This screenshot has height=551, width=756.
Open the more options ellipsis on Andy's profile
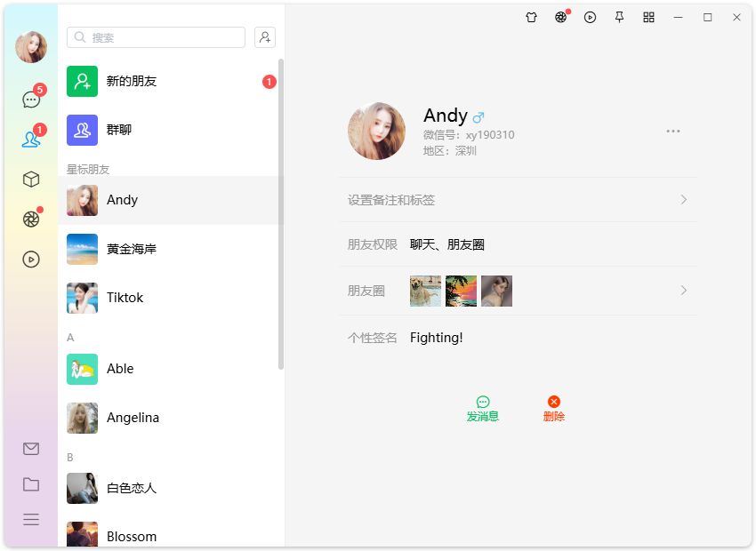672,131
